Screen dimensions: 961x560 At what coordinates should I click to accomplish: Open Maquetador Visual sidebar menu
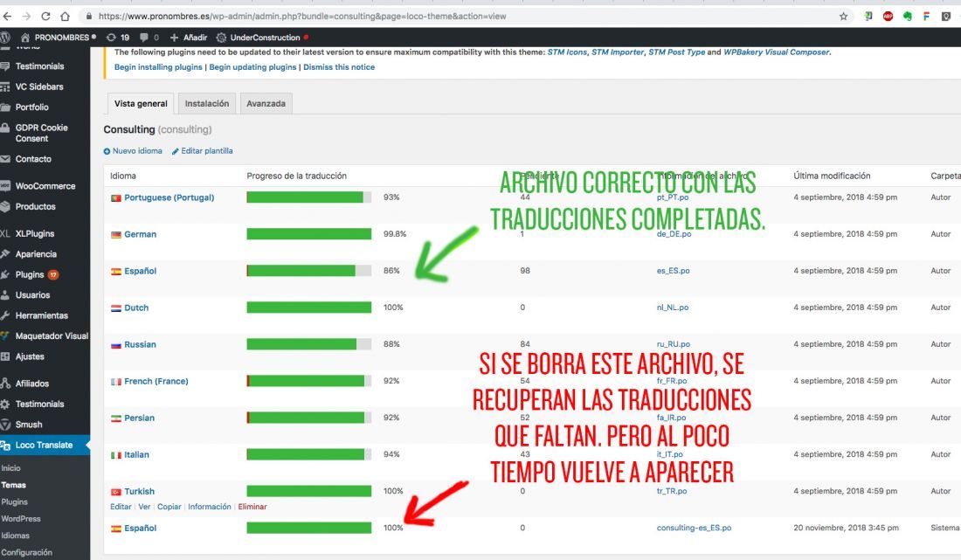(x=52, y=336)
